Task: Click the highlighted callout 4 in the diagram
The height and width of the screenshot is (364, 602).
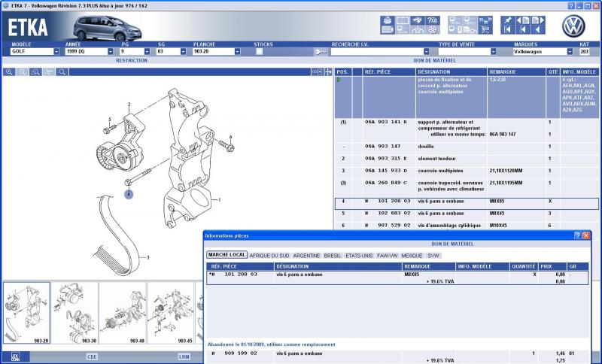Action: [129, 195]
